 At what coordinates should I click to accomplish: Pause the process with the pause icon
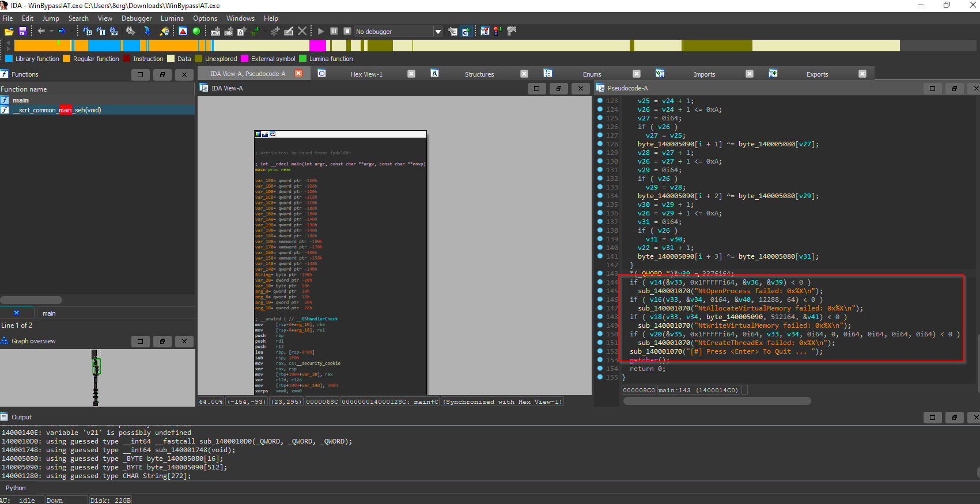[x=334, y=31]
